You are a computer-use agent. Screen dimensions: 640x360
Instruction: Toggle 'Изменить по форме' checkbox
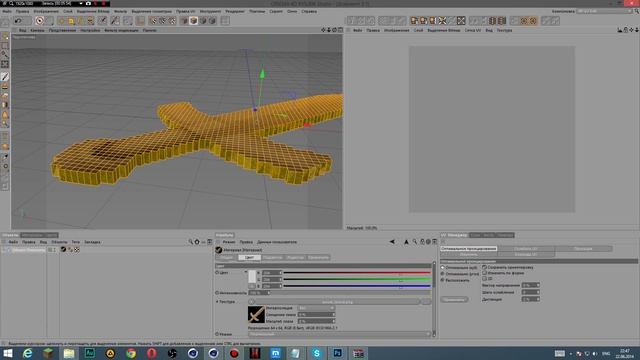click(484, 273)
